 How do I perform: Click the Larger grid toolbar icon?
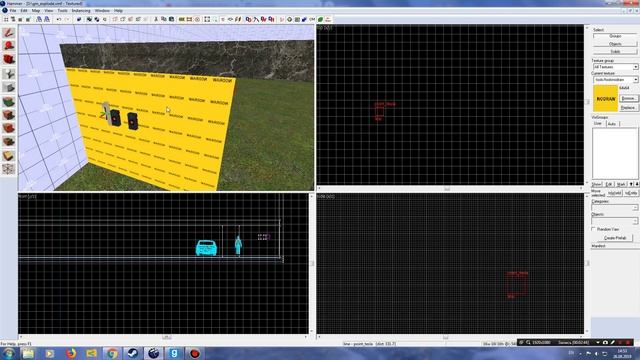tap(28, 19)
